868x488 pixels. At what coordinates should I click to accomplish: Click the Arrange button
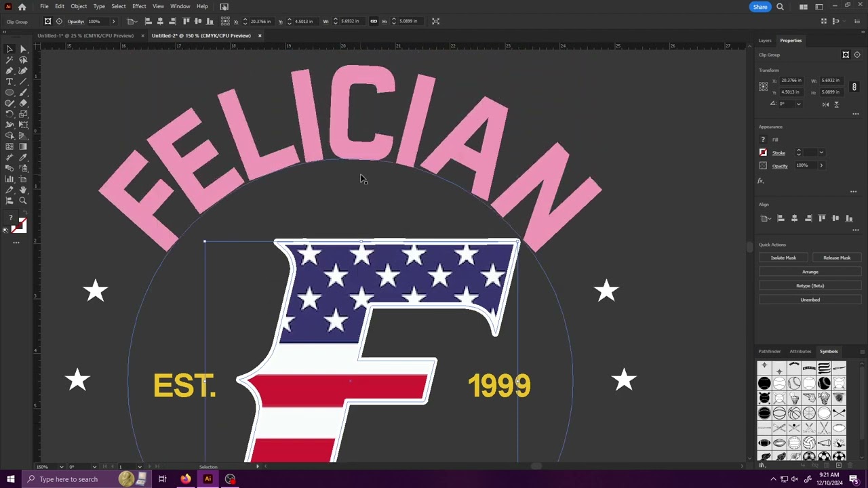[x=810, y=272]
